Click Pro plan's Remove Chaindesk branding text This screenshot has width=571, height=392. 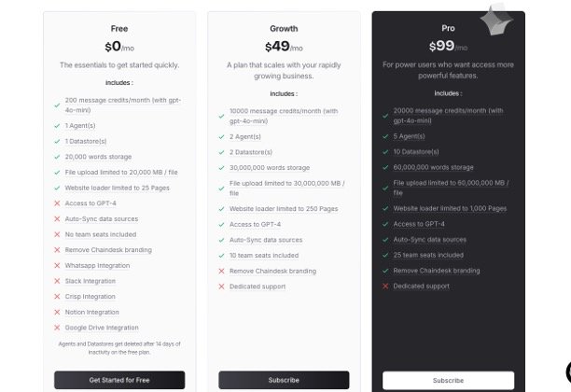click(437, 271)
